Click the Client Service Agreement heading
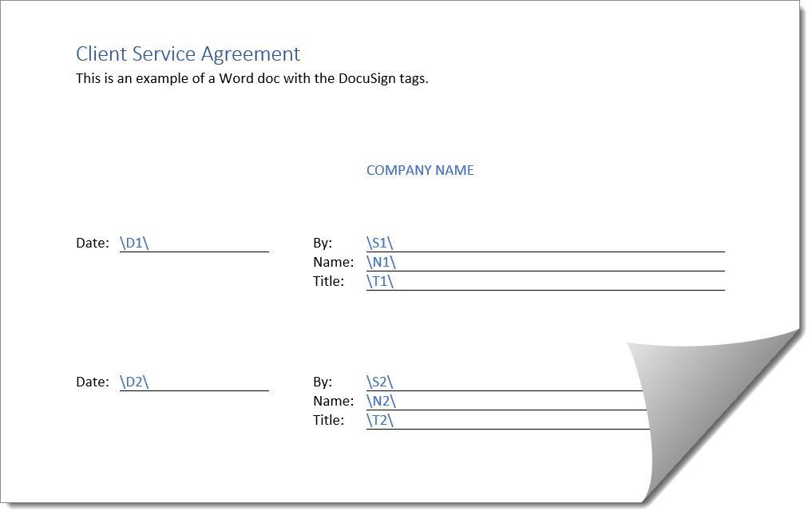 point(188,54)
